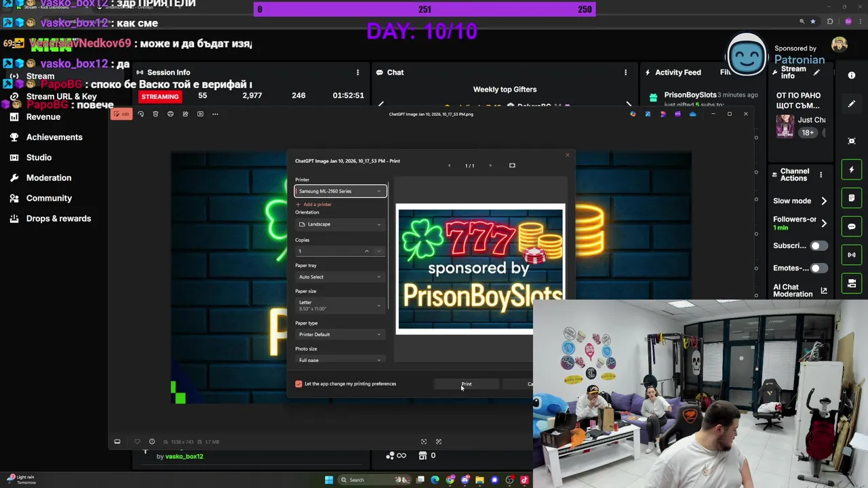Click lightning bolt icon in right sidebar
The height and width of the screenshot is (488, 868).
(852, 169)
